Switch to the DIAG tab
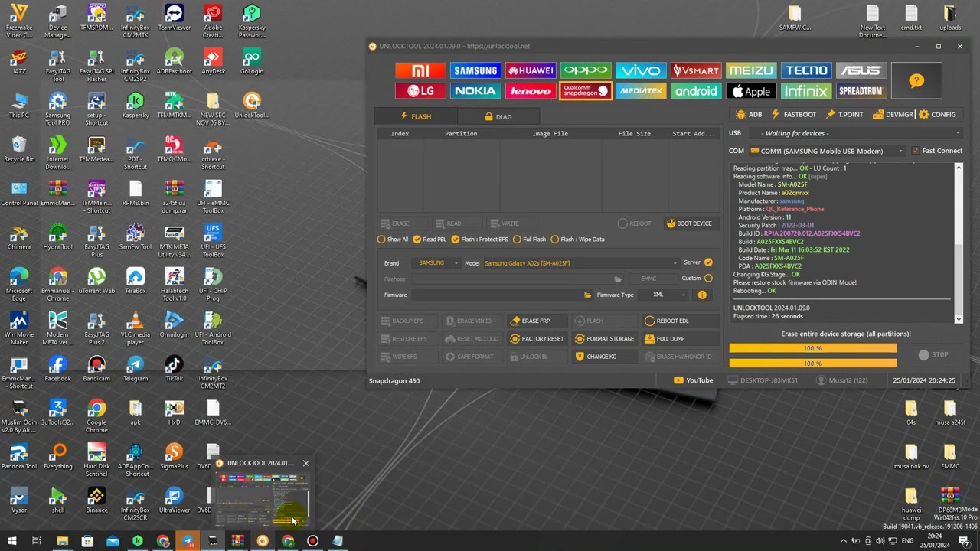This screenshot has height=551, width=980. pos(498,116)
